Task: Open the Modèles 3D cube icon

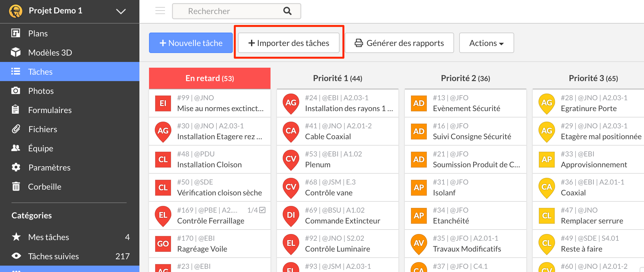Action: pos(16,52)
